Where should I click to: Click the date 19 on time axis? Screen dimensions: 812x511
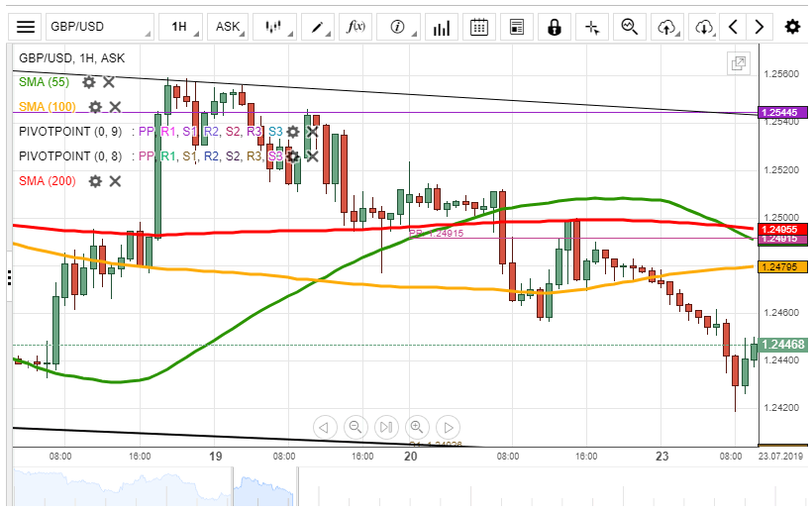[x=216, y=457]
